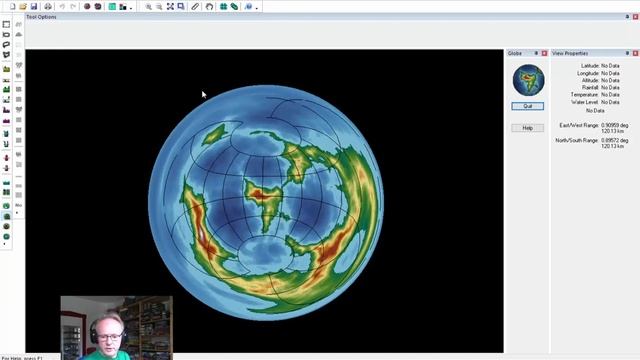Click the green link chain icon
The image size is (640, 360).
[234, 7]
